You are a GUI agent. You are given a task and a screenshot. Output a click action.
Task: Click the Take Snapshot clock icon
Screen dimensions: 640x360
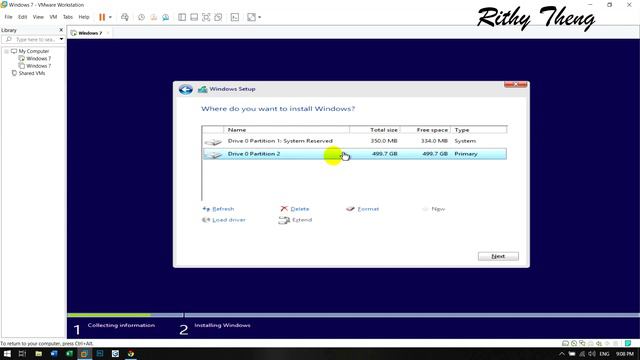[x=141, y=17]
